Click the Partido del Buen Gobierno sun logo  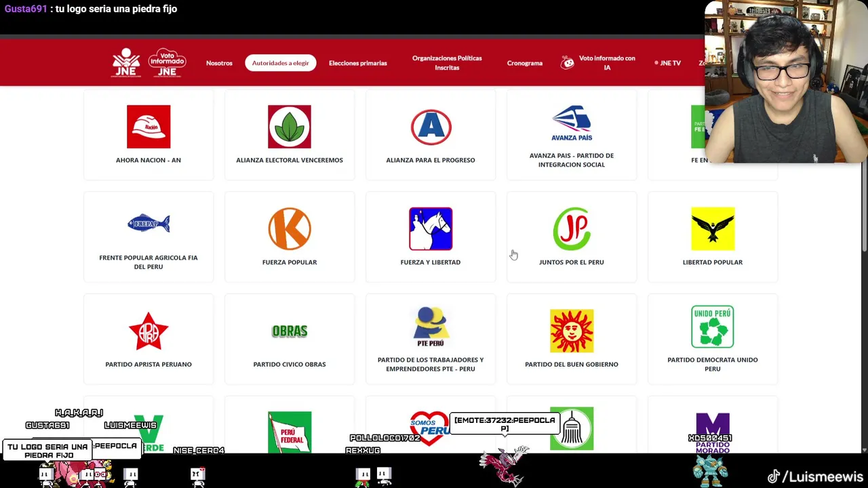pos(572,331)
